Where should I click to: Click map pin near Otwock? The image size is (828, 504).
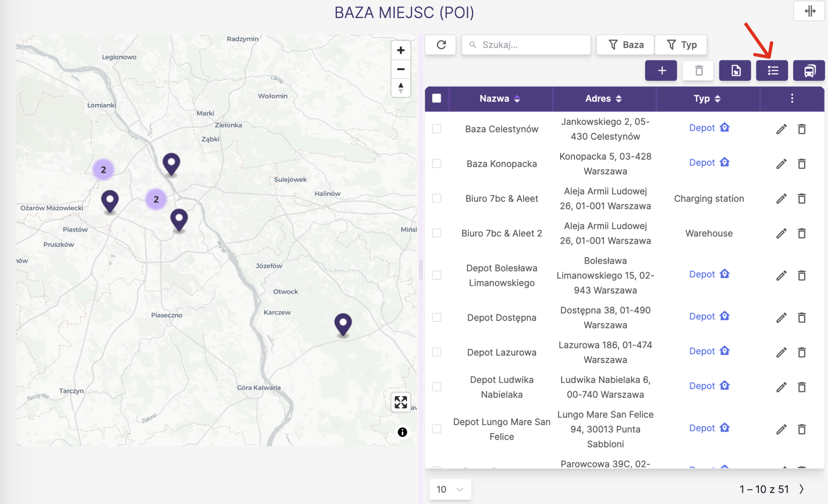pyautogui.click(x=343, y=324)
